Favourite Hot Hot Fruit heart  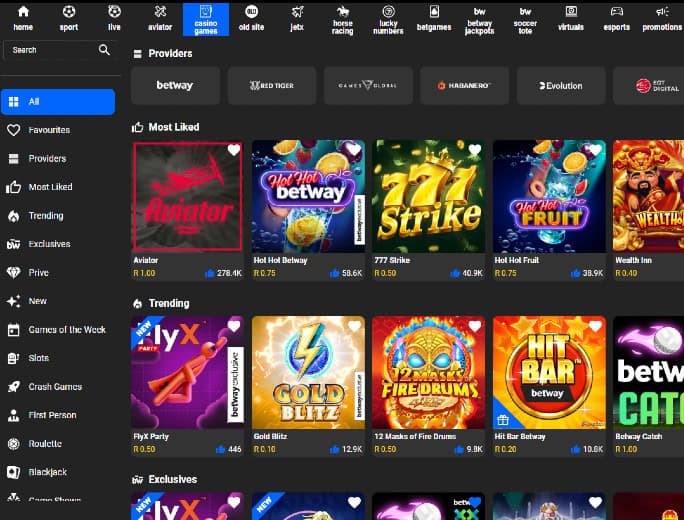[x=595, y=150]
